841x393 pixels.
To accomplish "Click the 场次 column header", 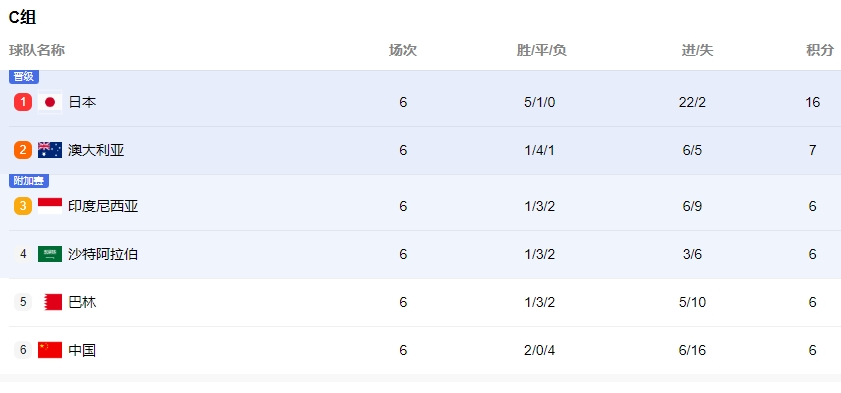I will pyautogui.click(x=403, y=50).
